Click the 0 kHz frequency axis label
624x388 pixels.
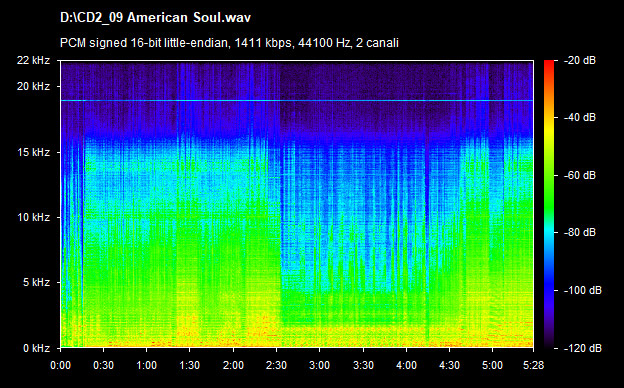[36, 348]
